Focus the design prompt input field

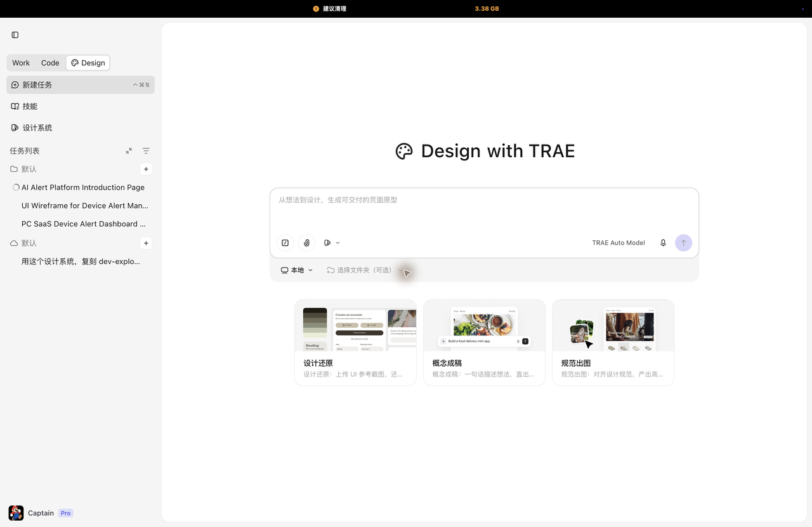484,209
